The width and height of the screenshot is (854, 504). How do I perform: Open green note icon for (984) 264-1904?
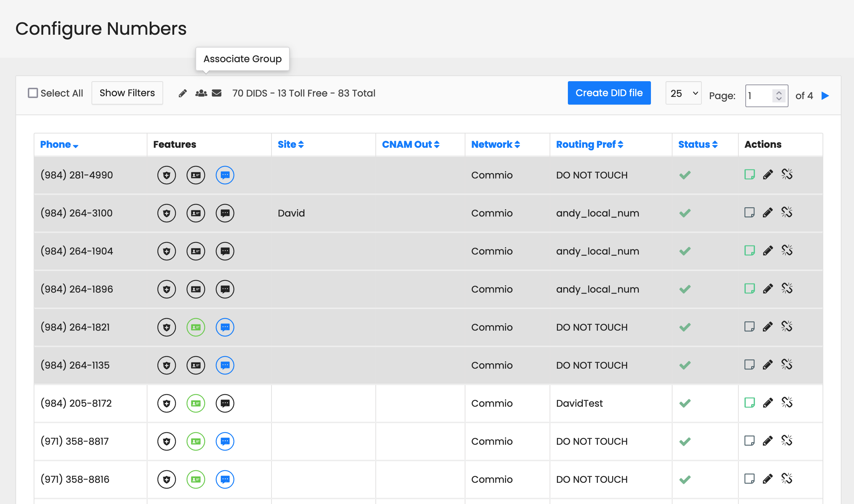coord(749,251)
